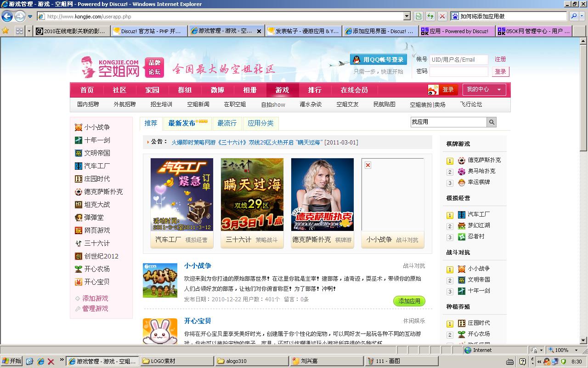The image size is (588, 368).
Task: Click the Weibo 登录 login icon button
Action: click(x=442, y=90)
